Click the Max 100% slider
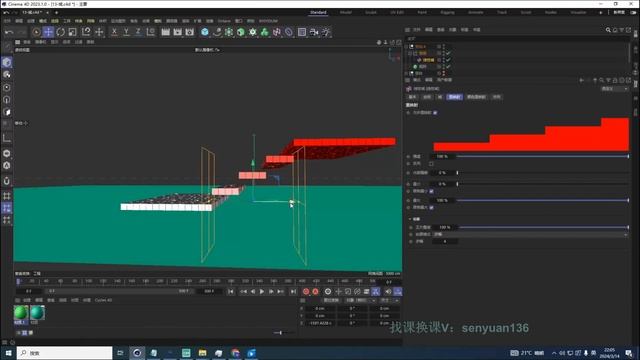This screenshot has height=360, width=640. click(x=542, y=200)
